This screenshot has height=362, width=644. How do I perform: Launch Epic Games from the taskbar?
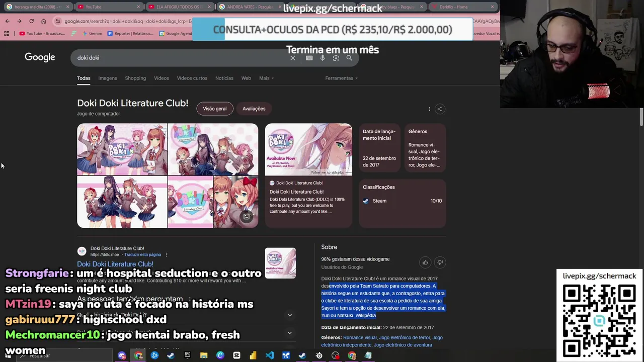187,355
